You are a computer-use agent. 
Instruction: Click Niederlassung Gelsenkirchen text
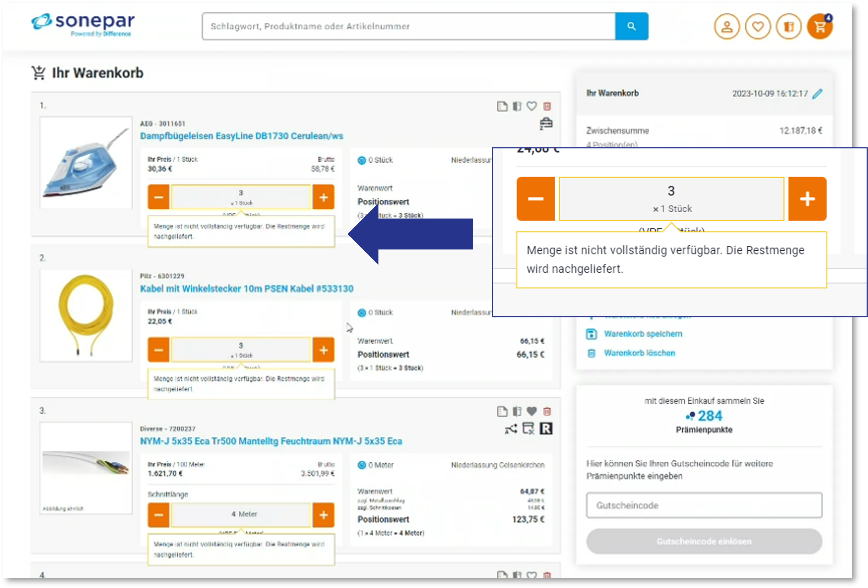point(497,466)
